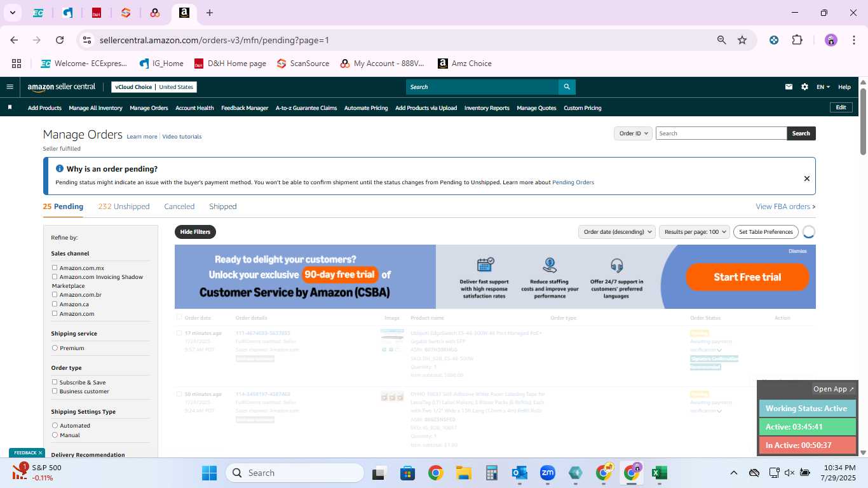Open Windows Start menu
Image resolution: width=868 pixels, height=488 pixels.
click(x=209, y=473)
